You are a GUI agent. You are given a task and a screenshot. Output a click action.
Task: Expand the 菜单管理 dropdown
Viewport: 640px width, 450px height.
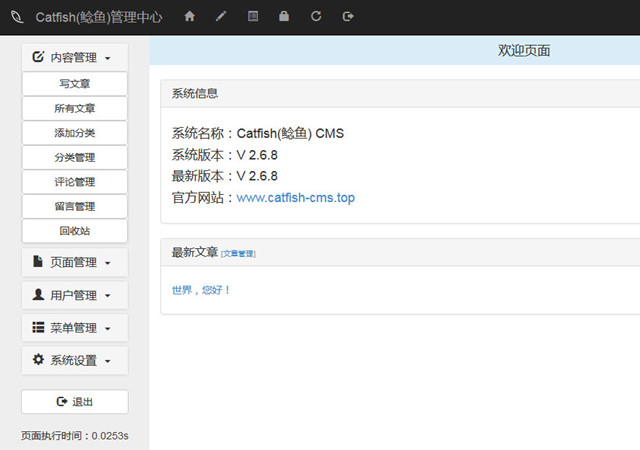pos(74,328)
